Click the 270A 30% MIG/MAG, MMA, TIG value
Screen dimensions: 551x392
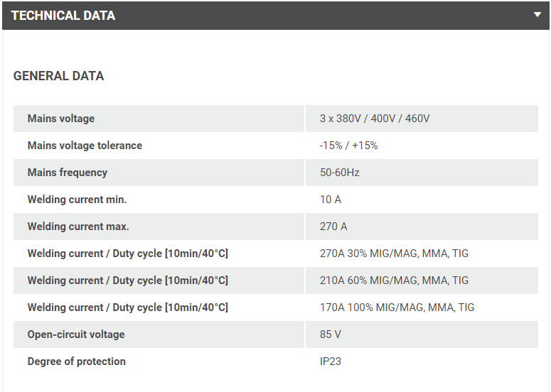pyautogui.click(x=395, y=254)
